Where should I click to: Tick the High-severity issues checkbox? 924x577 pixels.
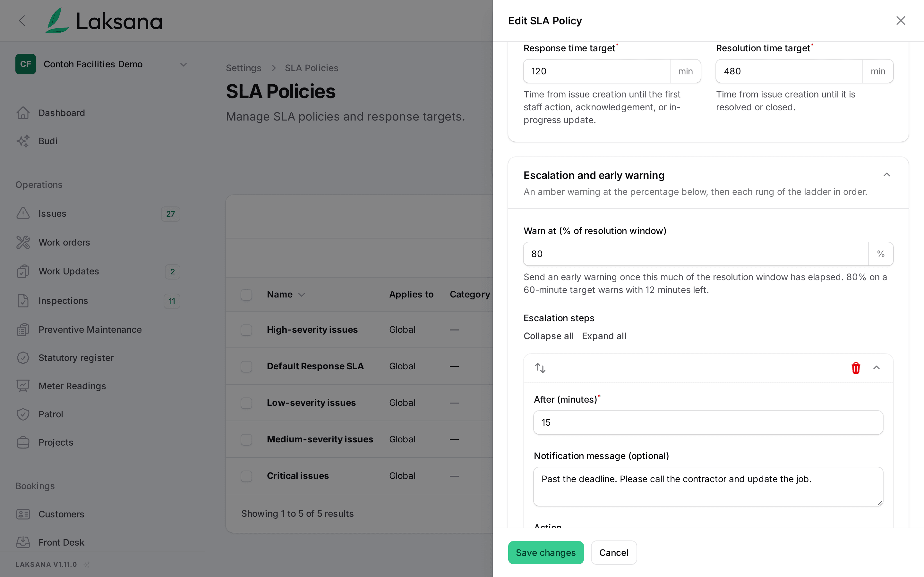(246, 330)
